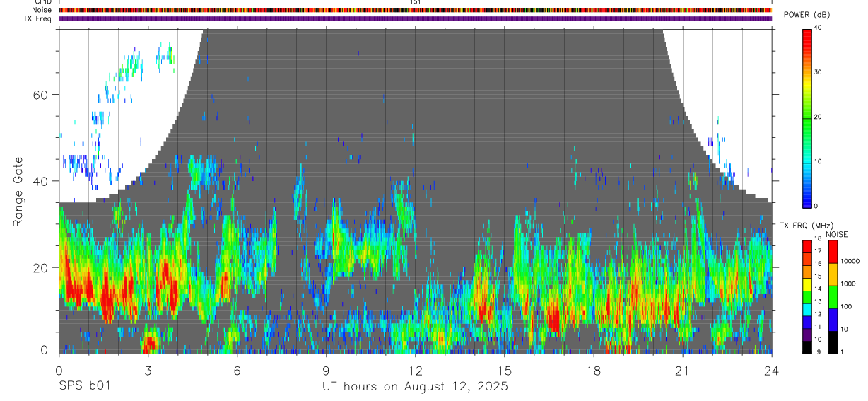Click the multicolored Noise strip bar

(416, 10)
